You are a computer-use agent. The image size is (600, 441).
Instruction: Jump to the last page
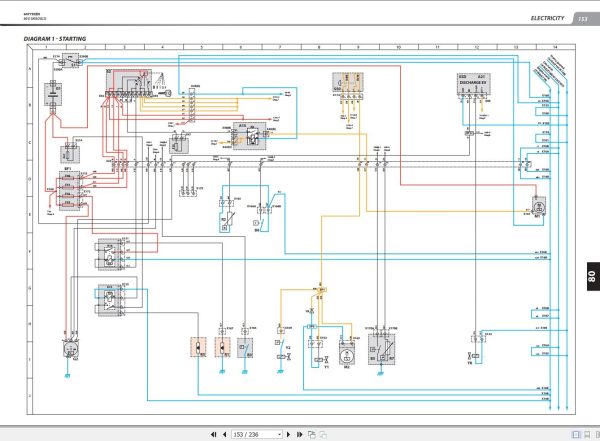(300, 434)
